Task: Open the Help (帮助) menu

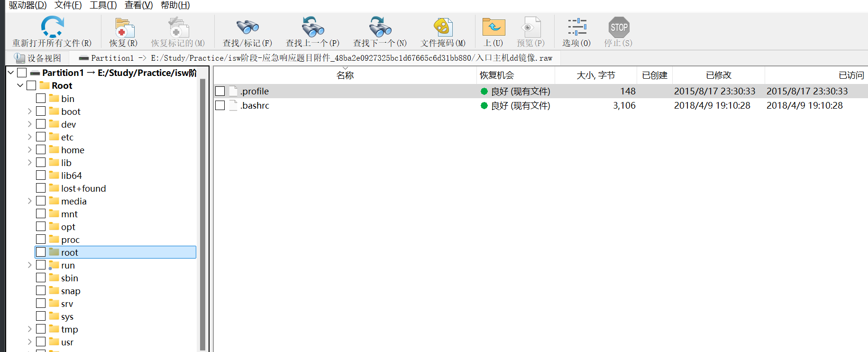Action: pyautogui.click(x=175, y=5)
